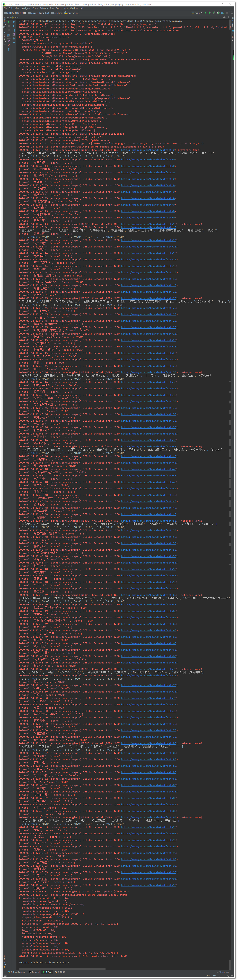This screenshot has height=980, width=237.
Task: Clear all console output with trash icon
Action: click(x=14, y=43)
